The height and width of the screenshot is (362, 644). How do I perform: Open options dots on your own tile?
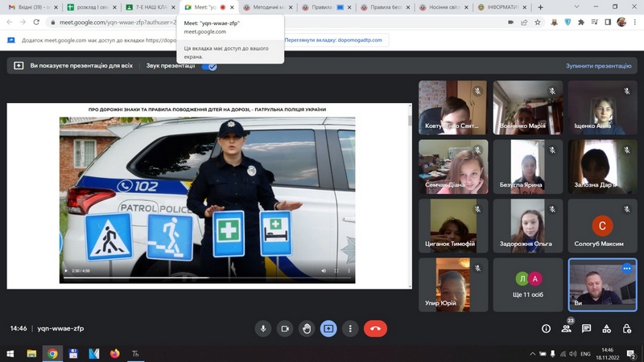(627, 269)
